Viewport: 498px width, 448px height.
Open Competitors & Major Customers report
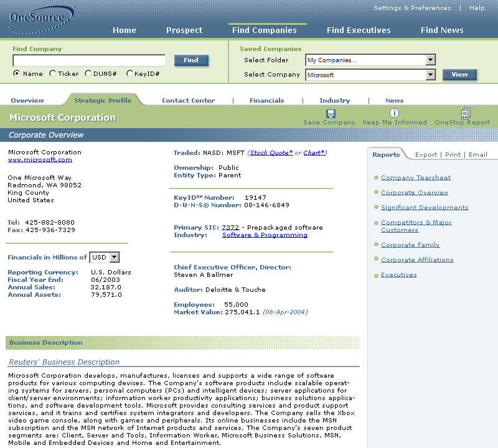pos(416,226)
